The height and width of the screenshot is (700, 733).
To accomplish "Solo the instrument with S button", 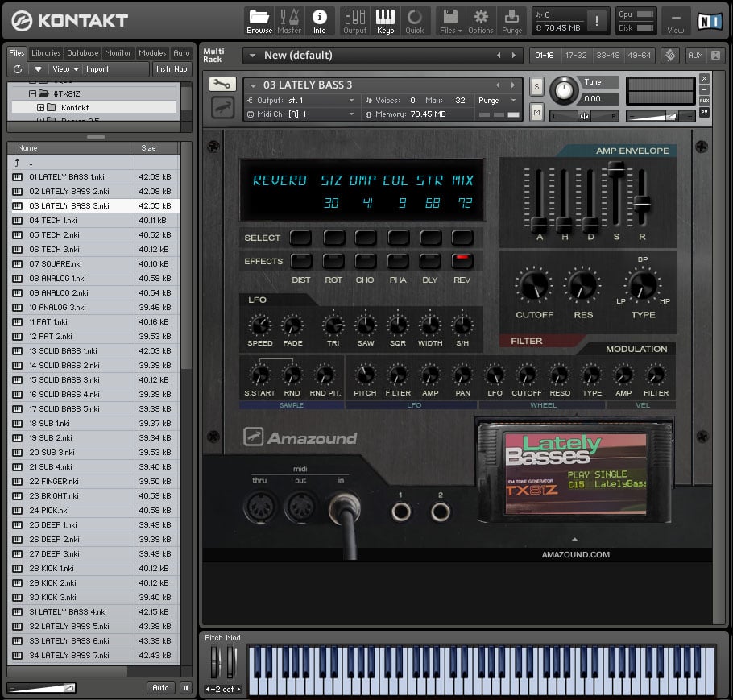I will click(x=536, y=86).
